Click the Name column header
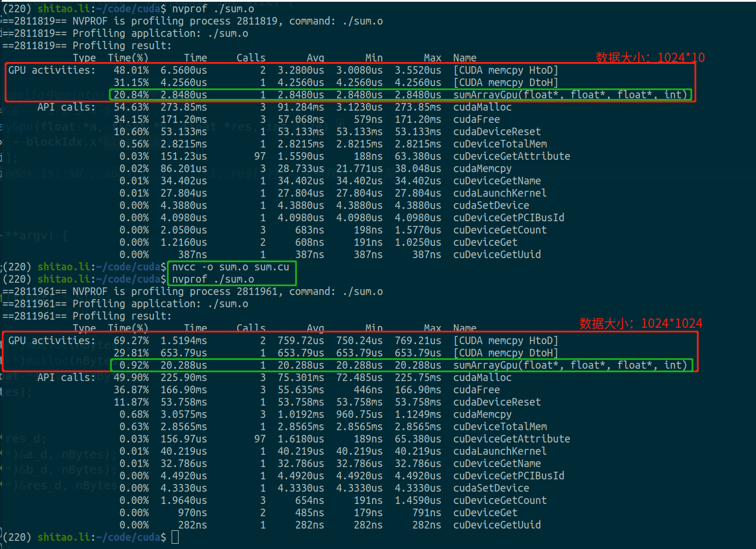 point(464,57)
